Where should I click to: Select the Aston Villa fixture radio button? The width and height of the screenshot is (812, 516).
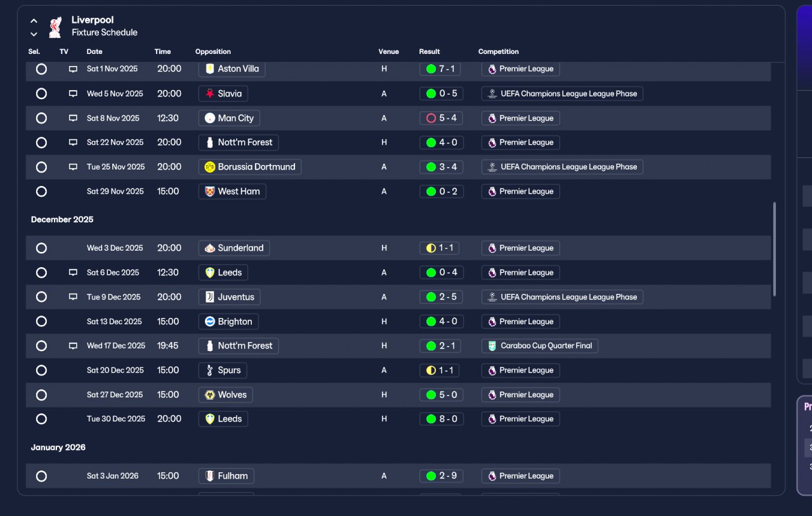(x=41, y=69)
